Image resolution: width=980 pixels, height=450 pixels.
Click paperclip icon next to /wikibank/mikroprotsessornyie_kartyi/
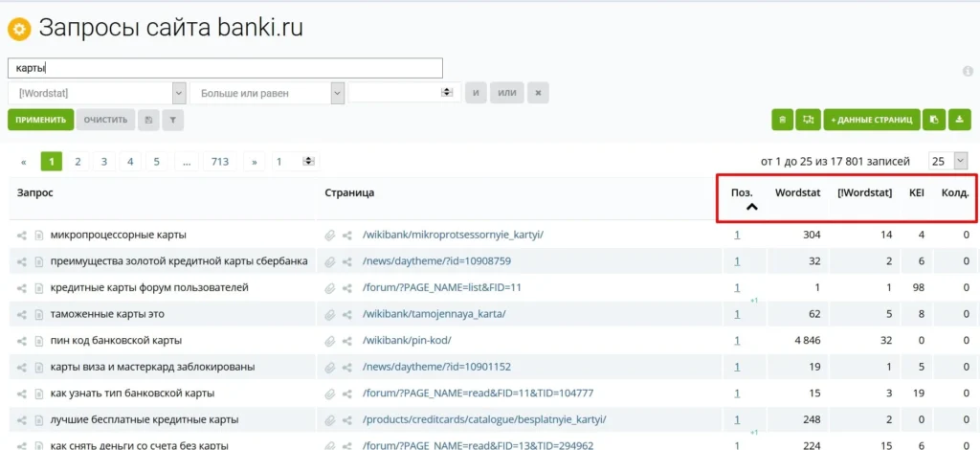[330, 236]
